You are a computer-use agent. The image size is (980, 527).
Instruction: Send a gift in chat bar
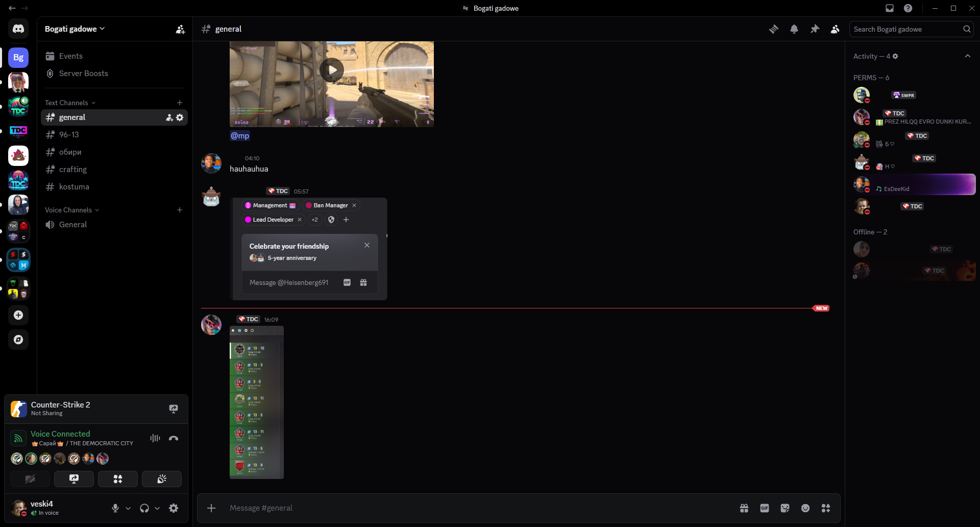click(744, 508)
